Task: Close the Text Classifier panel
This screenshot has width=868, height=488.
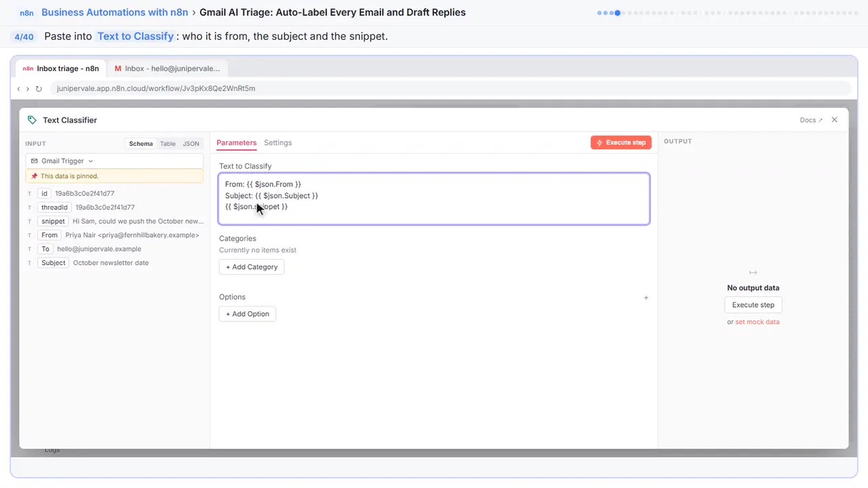Action: [835, 120]
